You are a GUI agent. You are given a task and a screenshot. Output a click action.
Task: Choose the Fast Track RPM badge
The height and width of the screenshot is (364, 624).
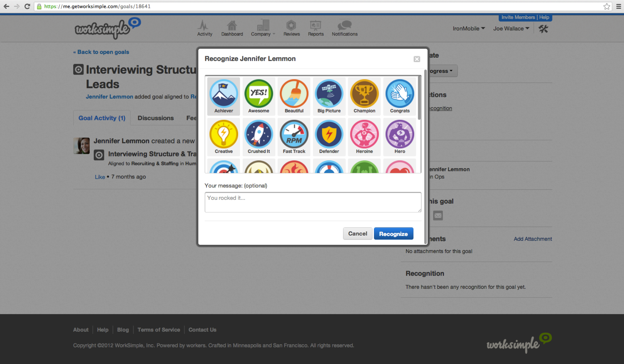click(294, 136)
